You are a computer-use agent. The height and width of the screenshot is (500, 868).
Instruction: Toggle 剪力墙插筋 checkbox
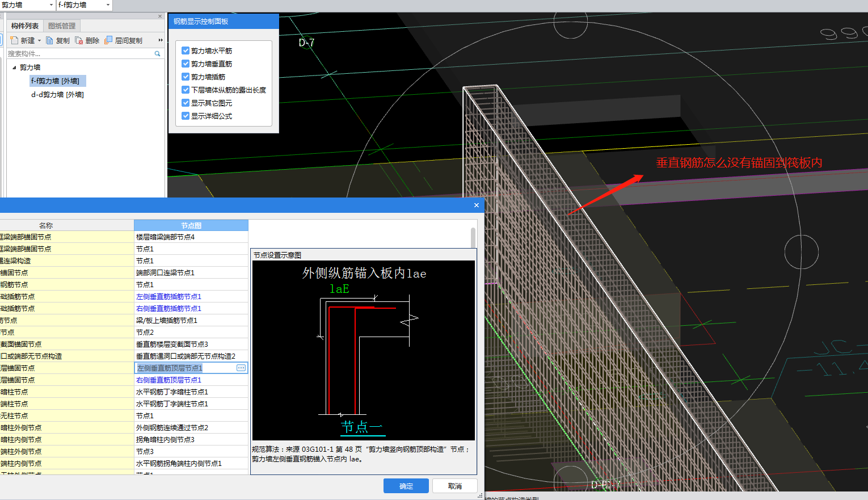point(186,77)
